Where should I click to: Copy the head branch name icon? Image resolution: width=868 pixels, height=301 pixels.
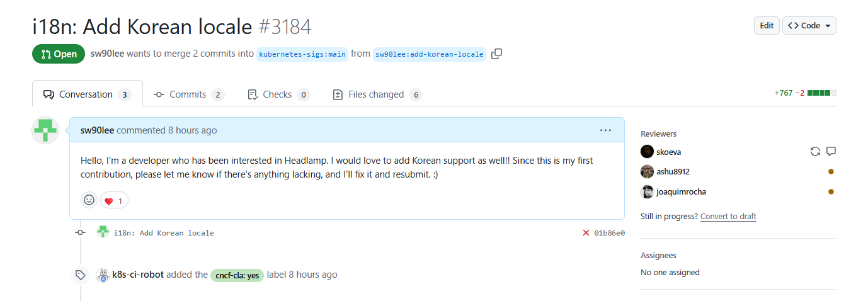(496, 54)
